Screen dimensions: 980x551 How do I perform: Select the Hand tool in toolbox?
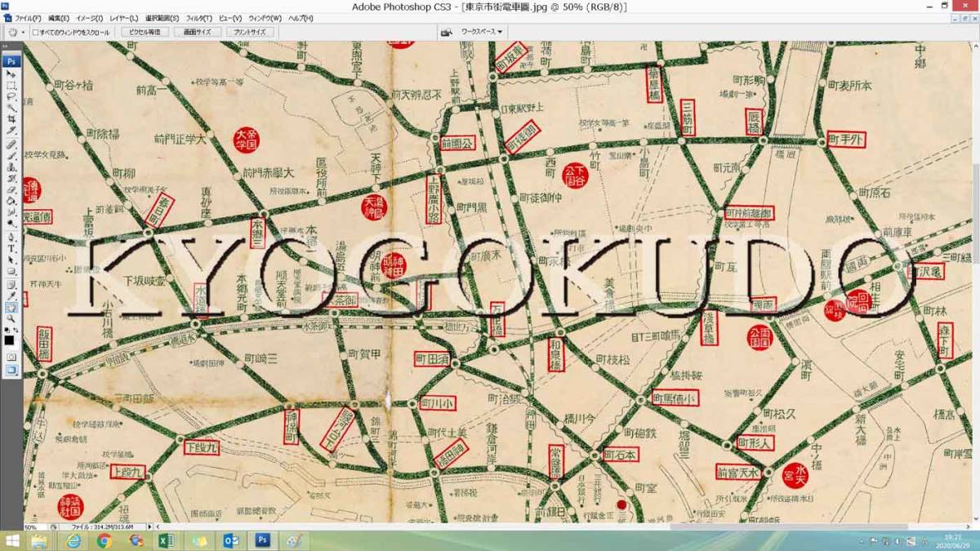[x=11, y=307]
